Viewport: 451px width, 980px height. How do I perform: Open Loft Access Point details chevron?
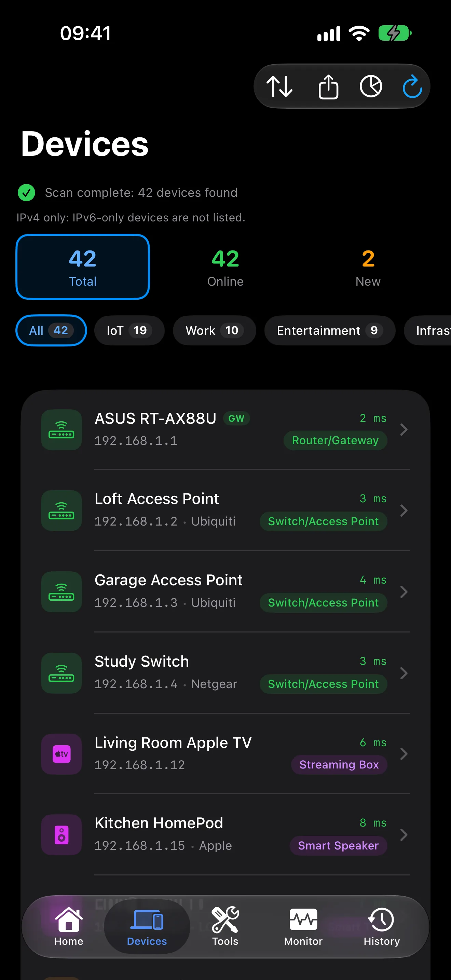tap(404, 511)
